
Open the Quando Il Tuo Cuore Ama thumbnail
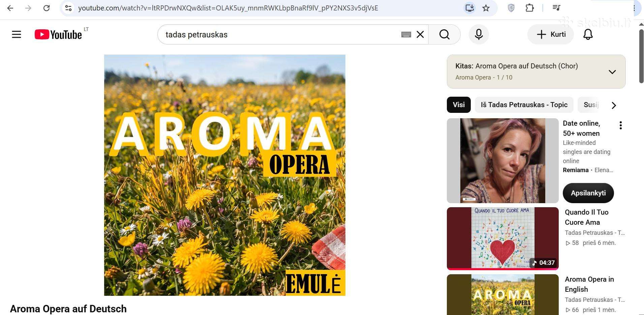point(502,239)
